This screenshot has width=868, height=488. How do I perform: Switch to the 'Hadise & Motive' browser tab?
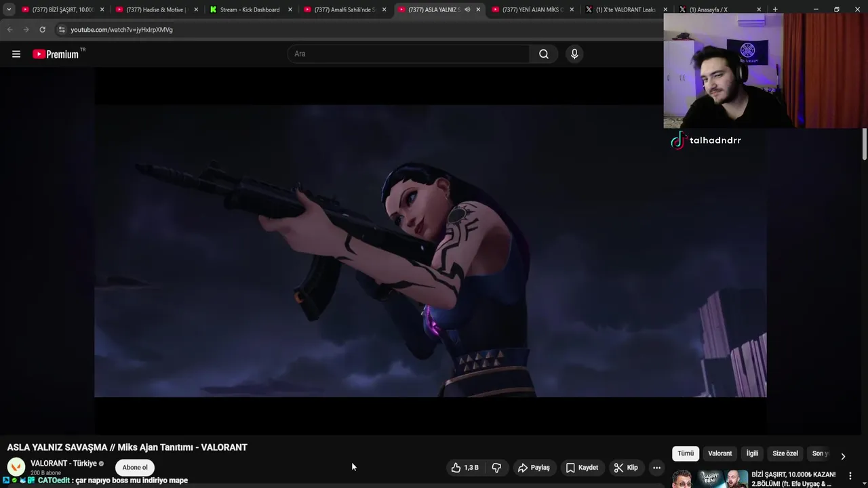[x=155, y=9]
